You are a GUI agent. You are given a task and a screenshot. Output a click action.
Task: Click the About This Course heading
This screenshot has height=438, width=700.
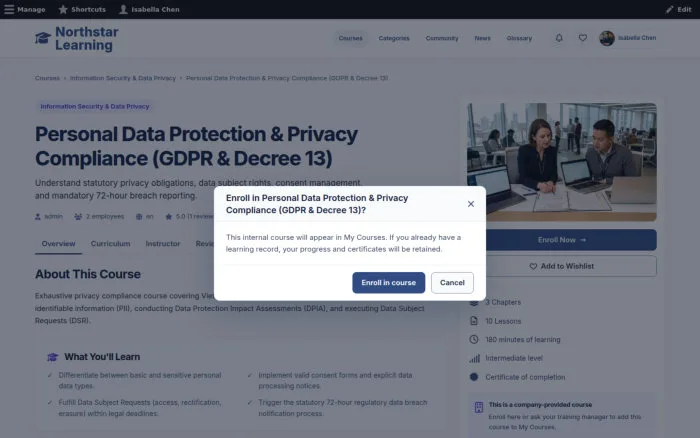tap(88, 274)
